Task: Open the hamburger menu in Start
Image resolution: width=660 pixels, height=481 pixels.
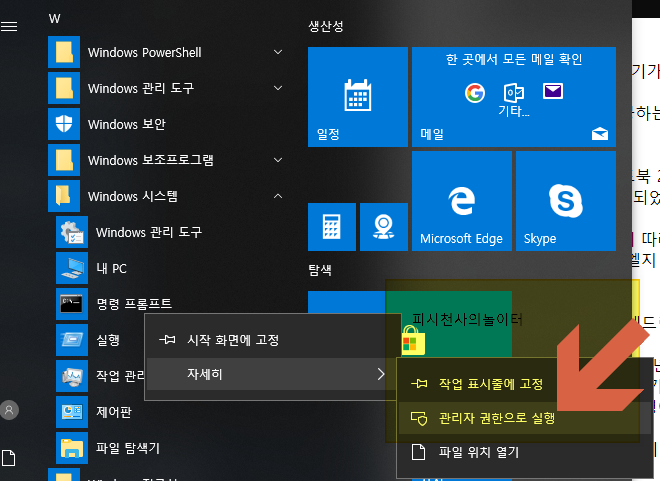Action: click(9, 27)
